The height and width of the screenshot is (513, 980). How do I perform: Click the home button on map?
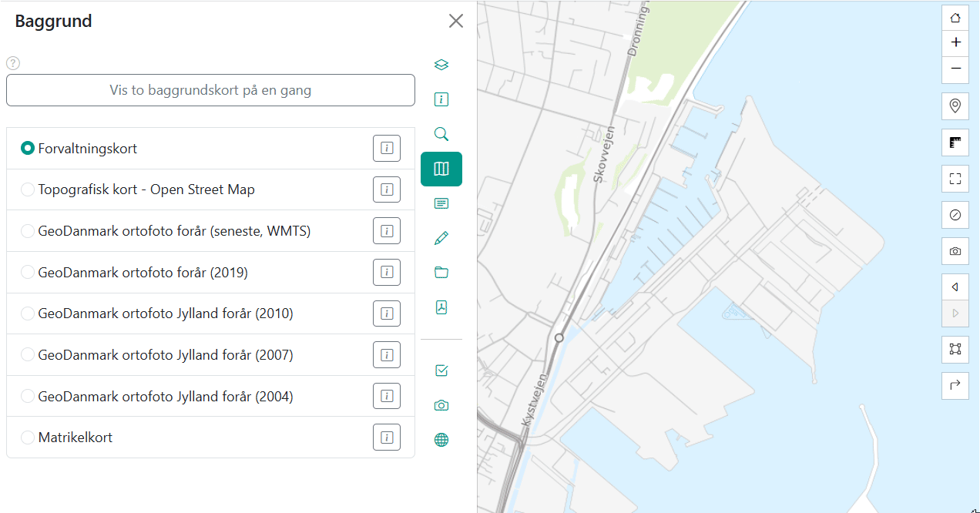(x=955, y=18)
